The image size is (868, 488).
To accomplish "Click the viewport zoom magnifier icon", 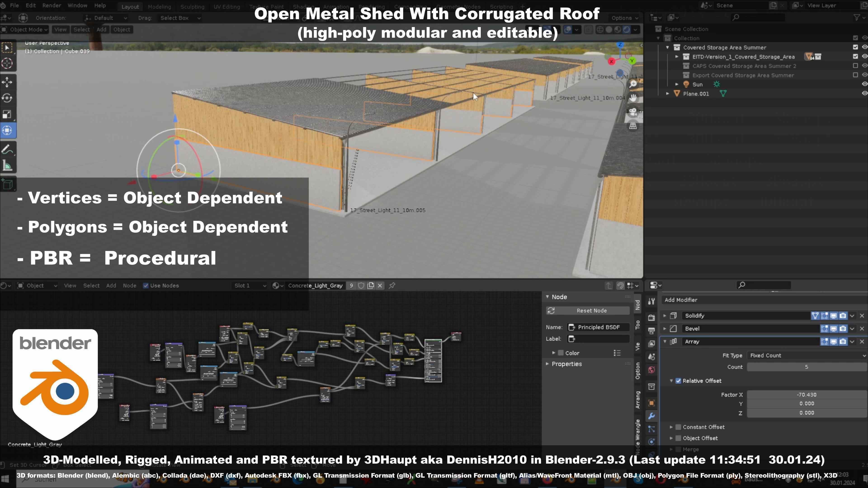I will pos(633,84).
